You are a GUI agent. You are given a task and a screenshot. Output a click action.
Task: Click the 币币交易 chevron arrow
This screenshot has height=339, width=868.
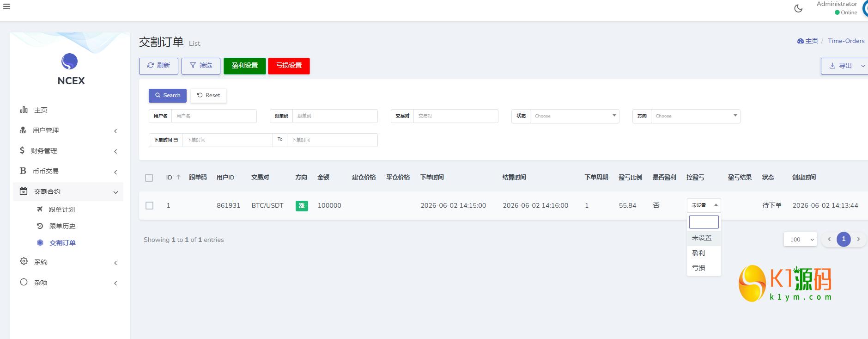(x=115, y=172)
